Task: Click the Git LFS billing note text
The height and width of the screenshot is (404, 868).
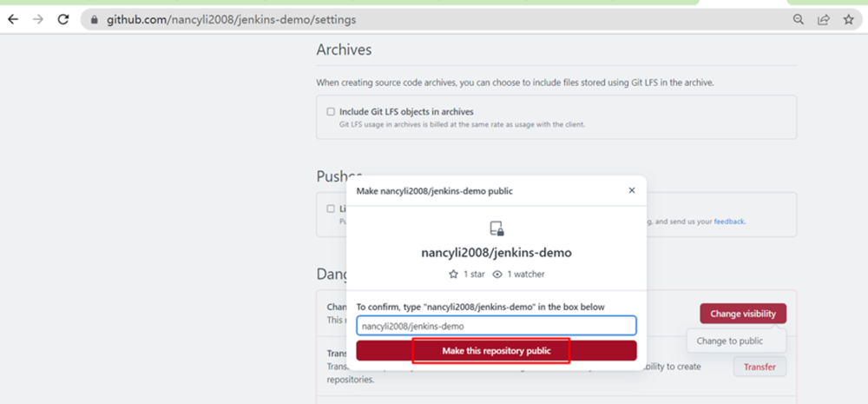Action: tap(463, 125)
